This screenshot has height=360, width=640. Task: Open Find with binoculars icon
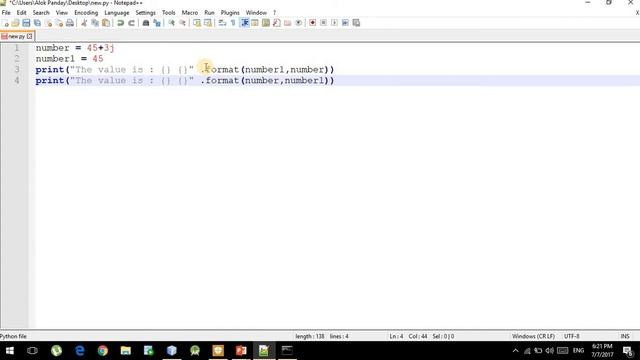click(146, 23)
